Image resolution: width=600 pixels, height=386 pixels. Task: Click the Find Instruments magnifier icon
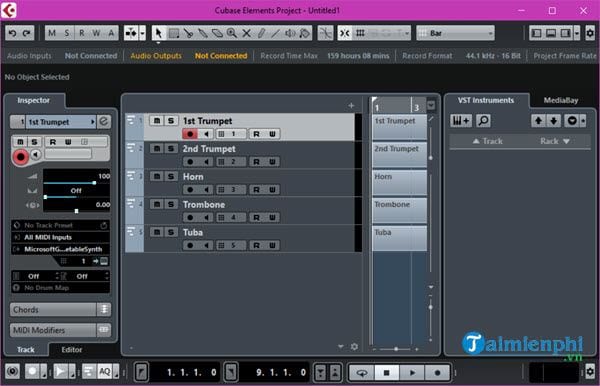coord(484,121)
